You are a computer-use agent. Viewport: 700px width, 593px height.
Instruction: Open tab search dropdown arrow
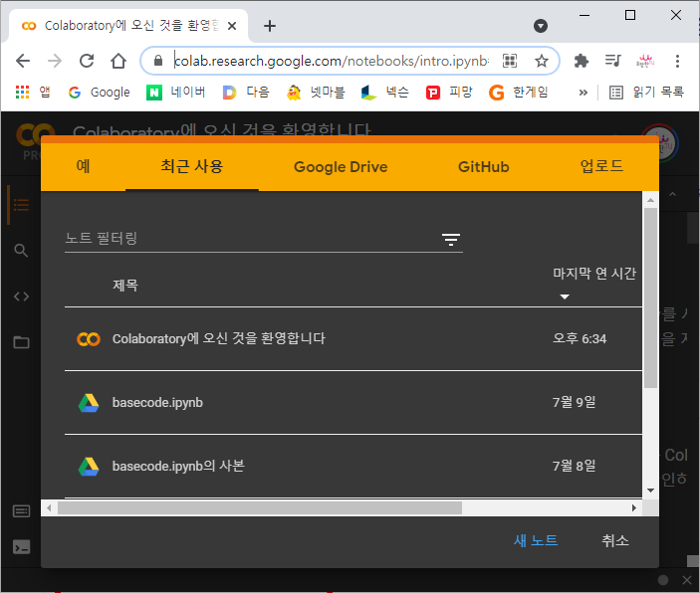point(540,26)
